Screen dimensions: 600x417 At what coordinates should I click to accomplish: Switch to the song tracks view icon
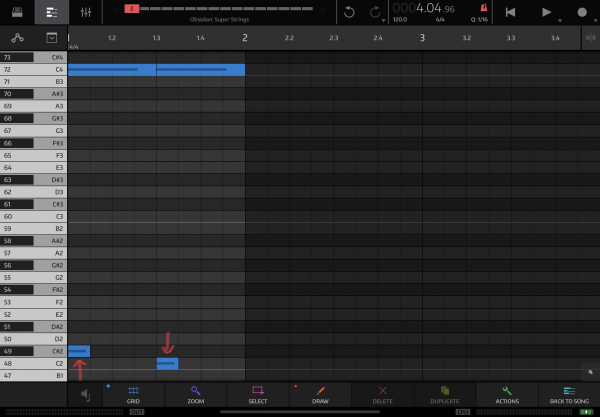point(52,12)
